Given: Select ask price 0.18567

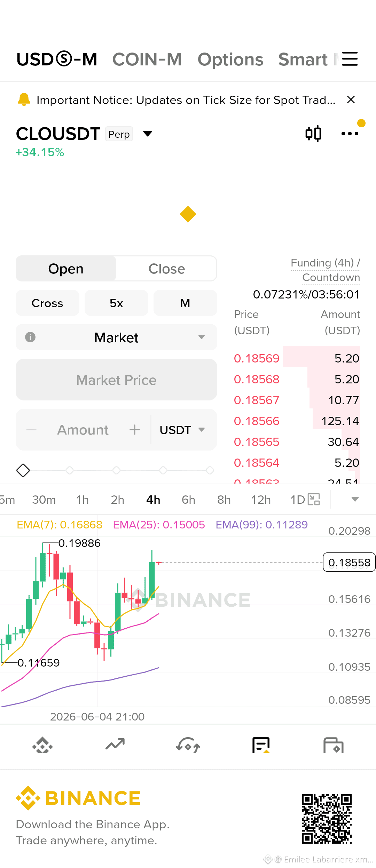Looking at the screenshot, I should coord(257,400).
